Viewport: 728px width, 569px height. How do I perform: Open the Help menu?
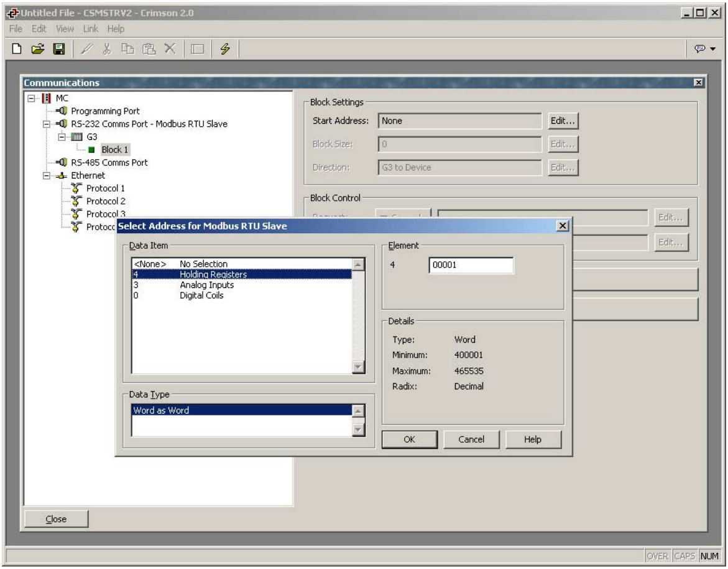click(x=116, y=29)
